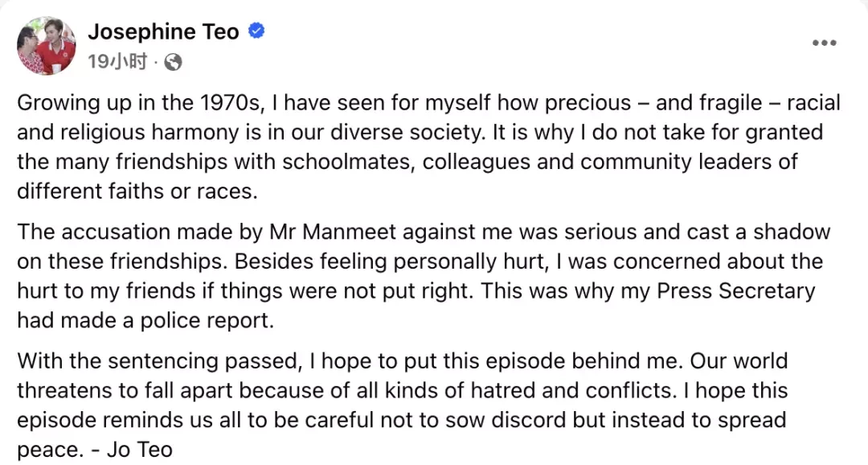The height and width of the screenshot is (465, 868).
Task: Open the three-dot post options menu
Action: (x=824, y=43)
